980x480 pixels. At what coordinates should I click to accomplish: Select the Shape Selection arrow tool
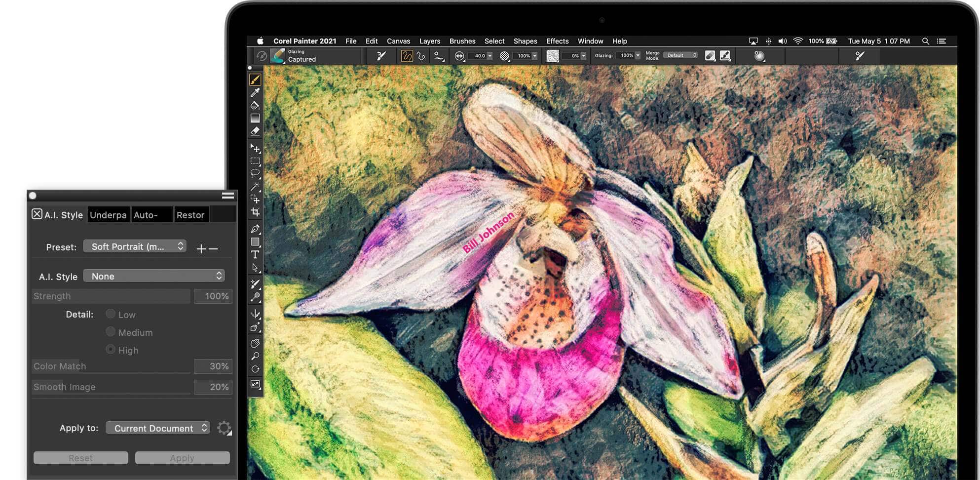(255, 268)
